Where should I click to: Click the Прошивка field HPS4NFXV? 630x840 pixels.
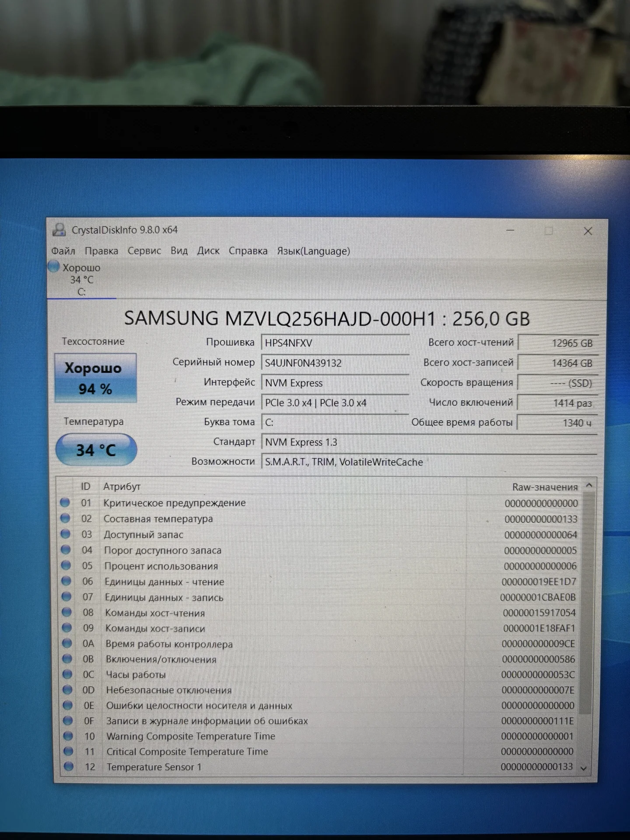[335, 343]
